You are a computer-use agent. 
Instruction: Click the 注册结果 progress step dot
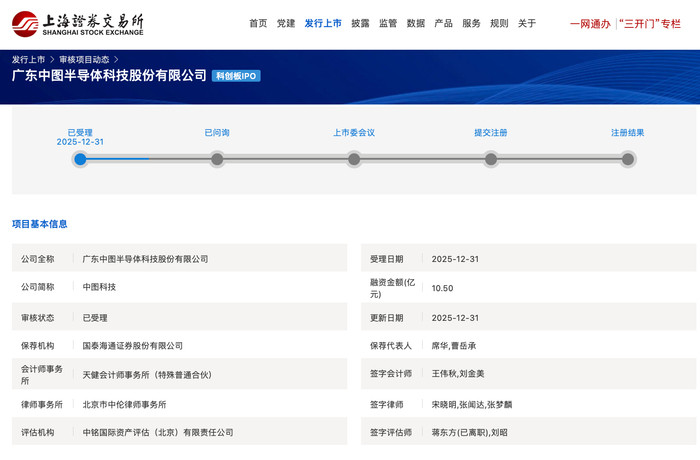[627, 159]
